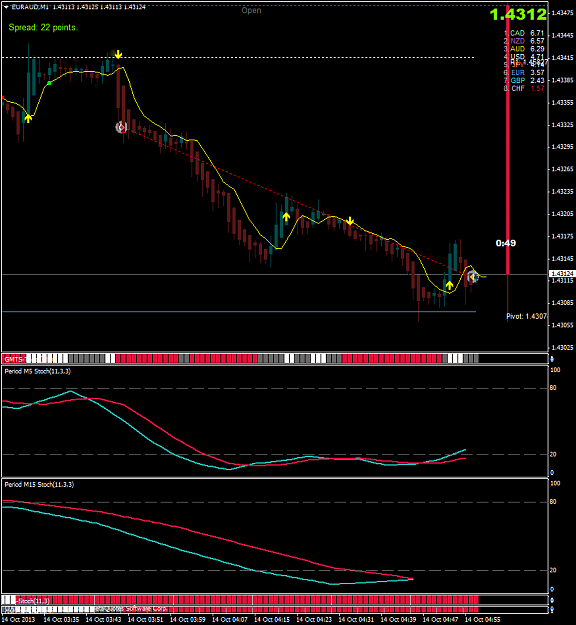This screenshot has width=576, height=625.
Task: Click the GMTS indicator label
Action: 14,360
